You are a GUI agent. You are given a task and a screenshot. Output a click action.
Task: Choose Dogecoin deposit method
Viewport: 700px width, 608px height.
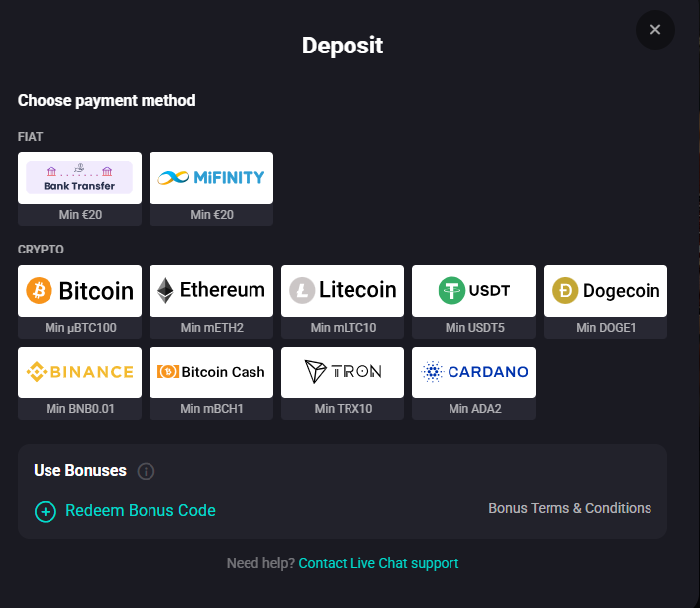click(605, 290)
